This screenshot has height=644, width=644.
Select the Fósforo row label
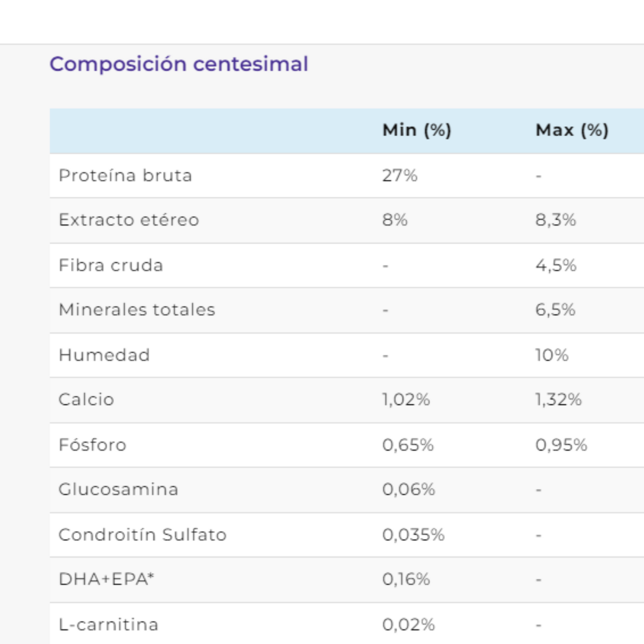[x=93, y=445]
